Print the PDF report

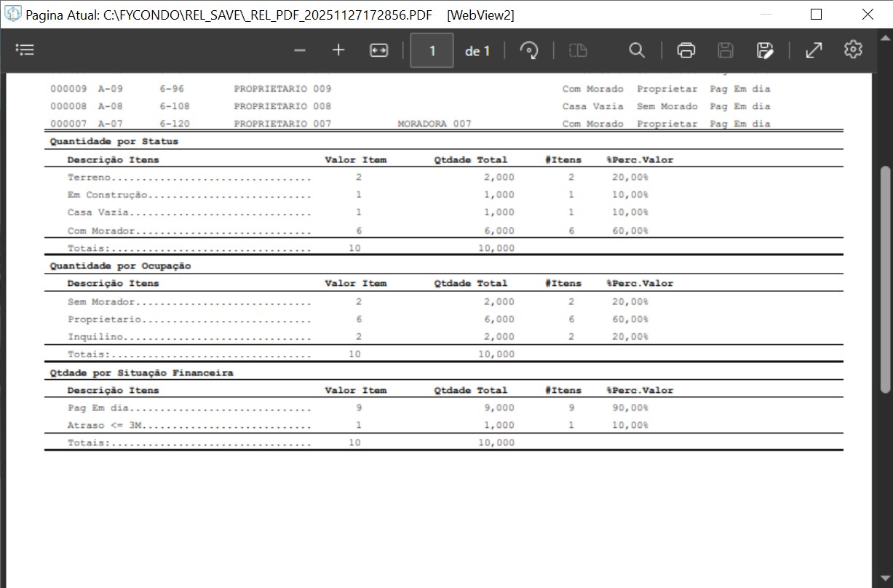(686, 50)
